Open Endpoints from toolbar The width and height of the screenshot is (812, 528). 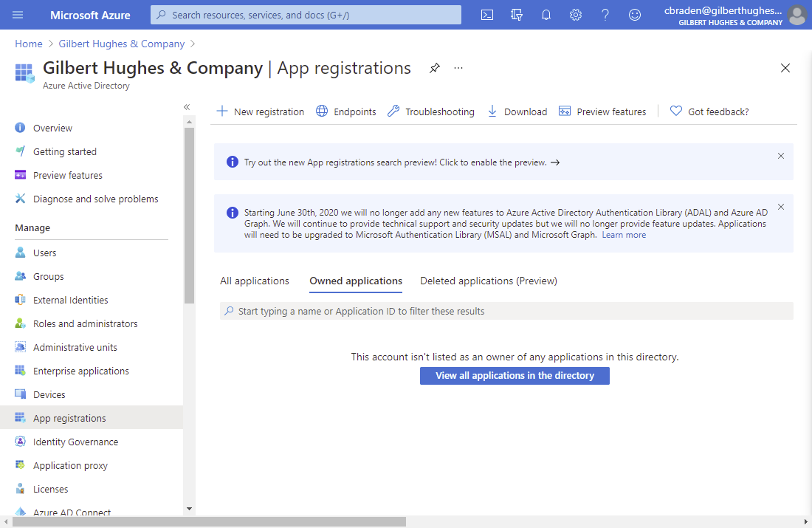click(x=346, y=112)
